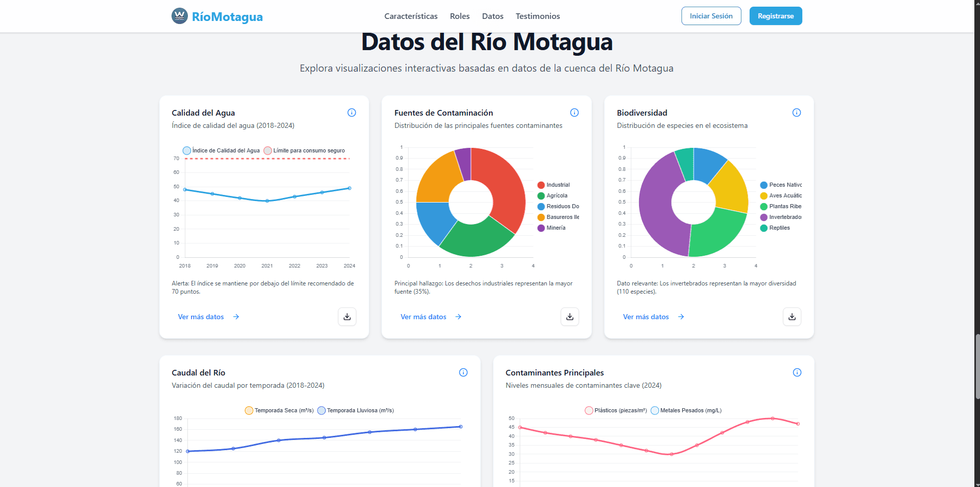
Task: Toggle Industrial legend item in pollution chart
Action: tap(553, 185)
